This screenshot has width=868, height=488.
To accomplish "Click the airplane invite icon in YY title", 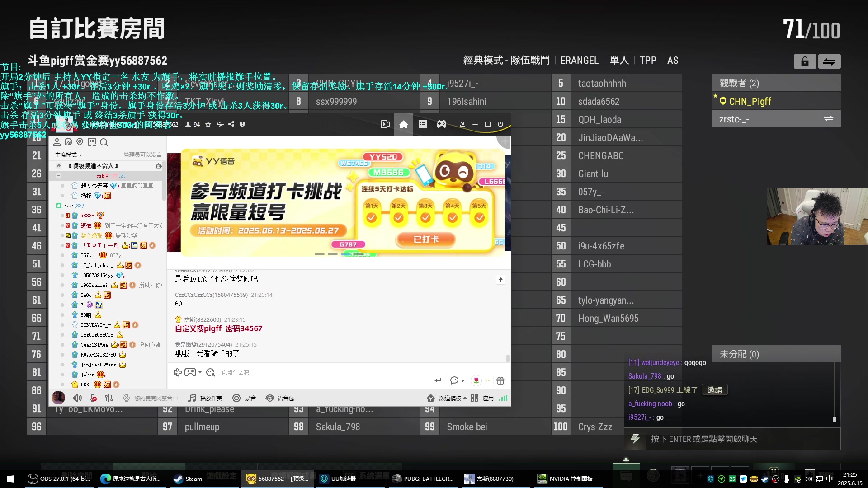I will click(x=220, y=124).
